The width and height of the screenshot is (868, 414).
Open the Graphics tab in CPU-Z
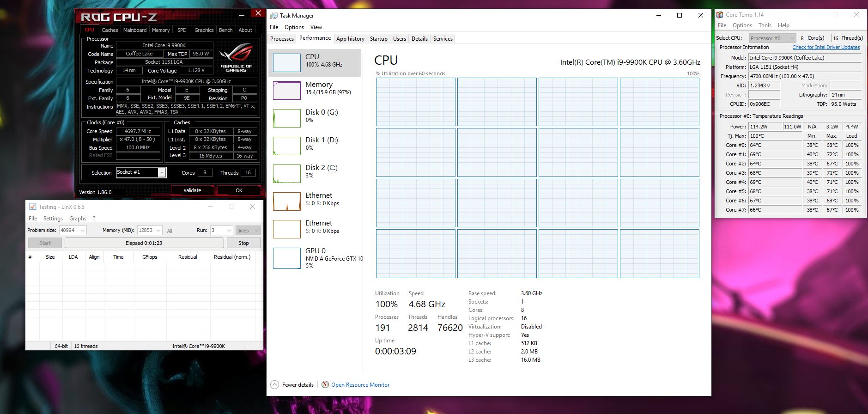[204, 30]
